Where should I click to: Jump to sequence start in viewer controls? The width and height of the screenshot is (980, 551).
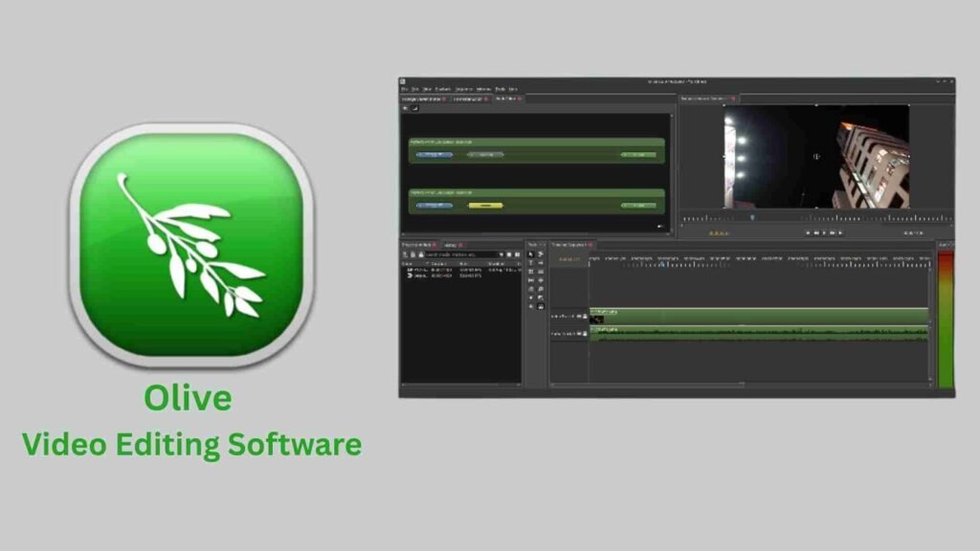808,232
